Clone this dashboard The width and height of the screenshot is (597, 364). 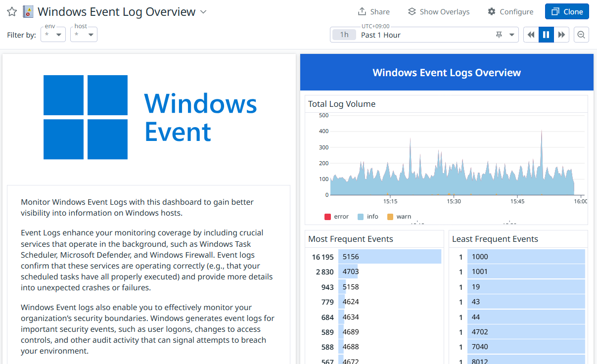click(x=567, y=12)
